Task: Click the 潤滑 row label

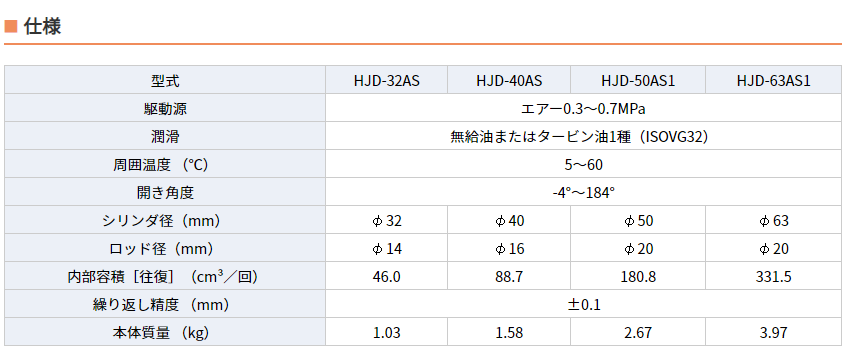Action: 165,136
